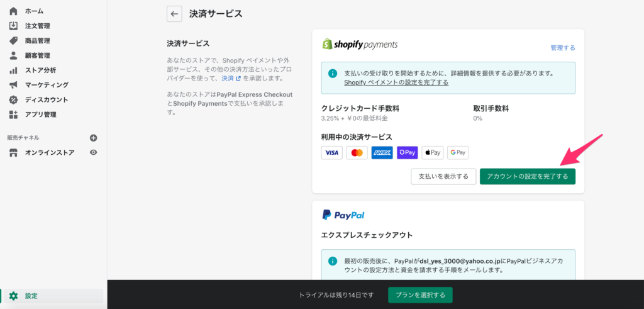Click the エクスプレスチェックアウト heading
This screenshot has width=644, height=309.
coord(367,235)
